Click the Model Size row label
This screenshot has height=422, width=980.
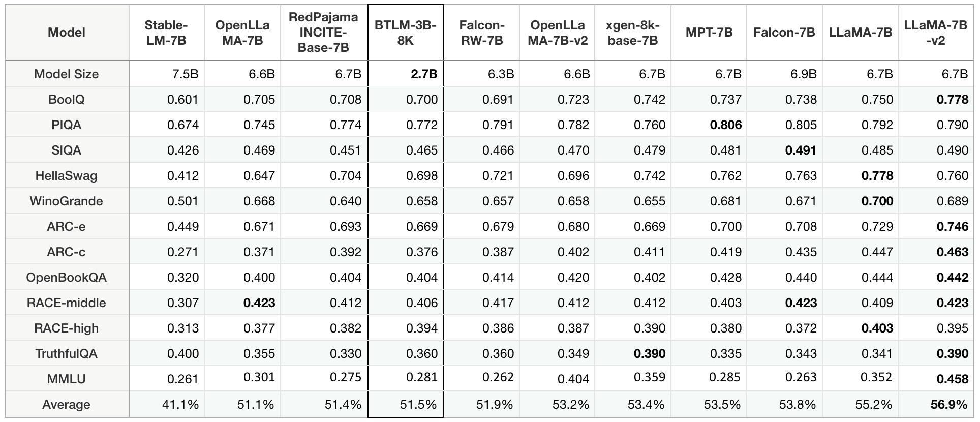tap(67, 74)
